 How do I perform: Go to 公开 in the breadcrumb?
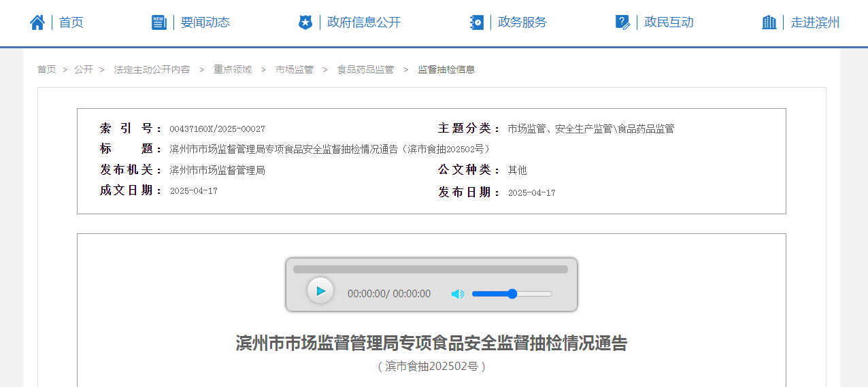click(x=84, y=69)
